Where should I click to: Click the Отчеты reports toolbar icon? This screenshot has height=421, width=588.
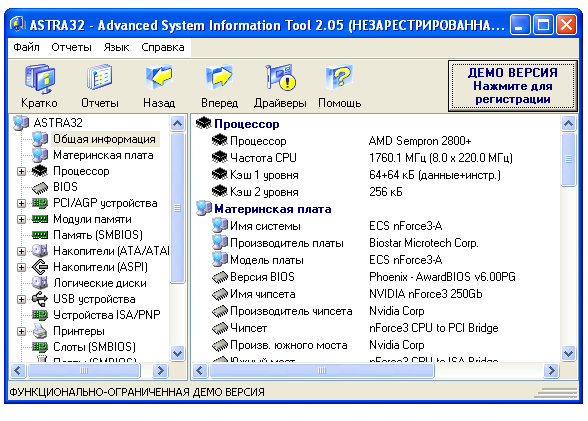click(99, 78)
